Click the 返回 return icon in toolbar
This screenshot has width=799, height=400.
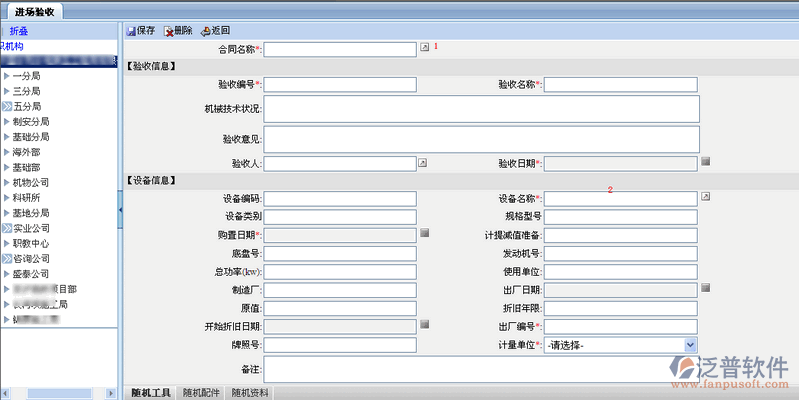coord(206,31)
